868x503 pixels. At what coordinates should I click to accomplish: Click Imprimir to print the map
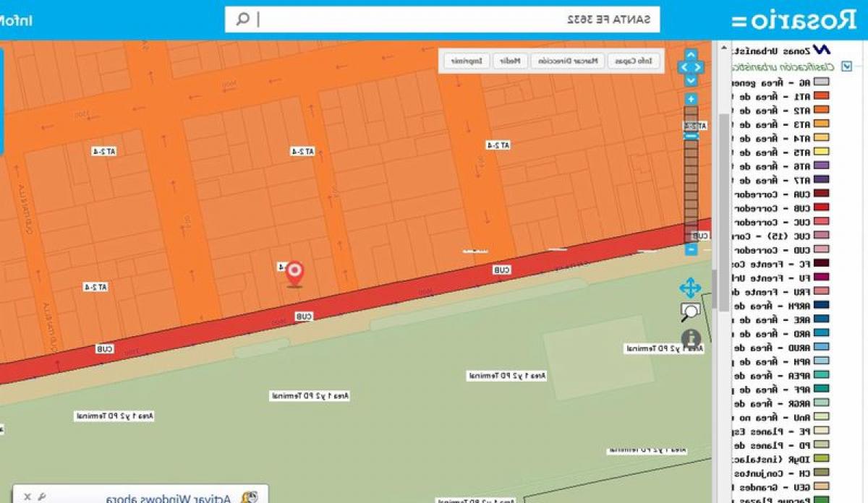click(x=467, y=61)
